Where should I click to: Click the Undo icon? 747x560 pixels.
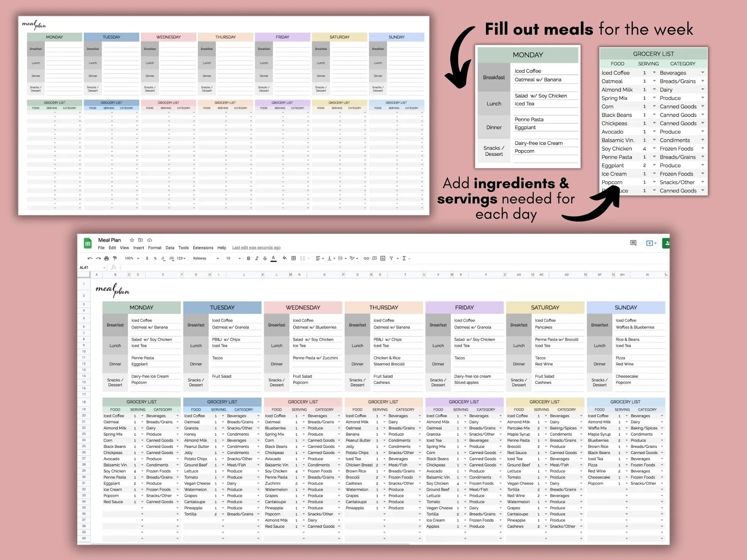pos(90,259)
